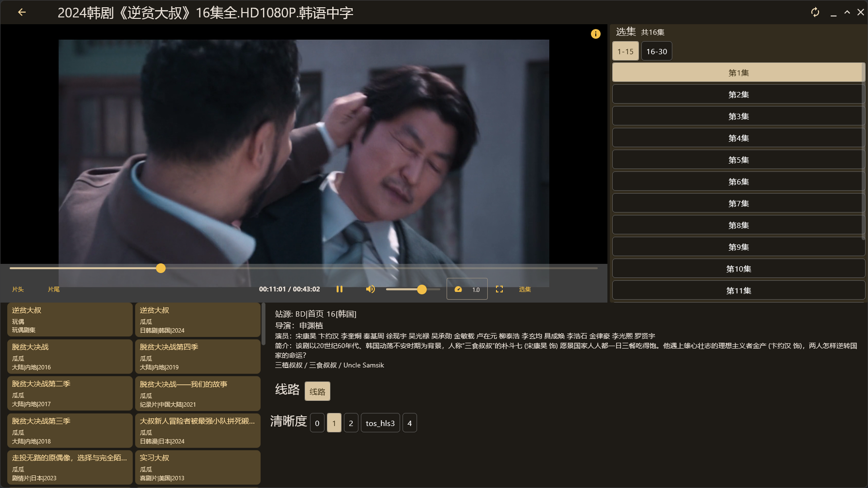Open 脱贫大决战第二季 result card

tap(70, 393)
